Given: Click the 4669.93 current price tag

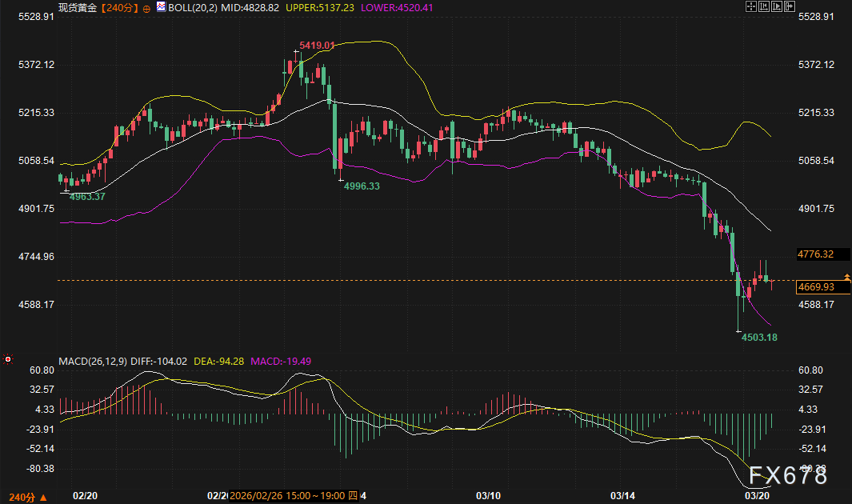Looking at the screenshot, I should click(x=816, y=286).
